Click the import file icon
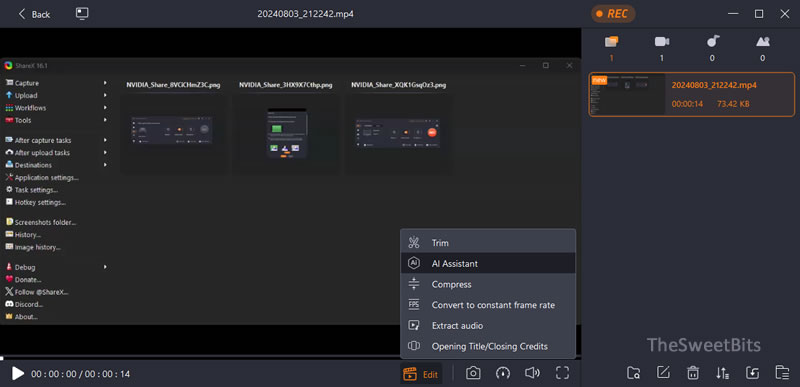The height and width of the screenshot is (387, 800). (x=753, y=373)
